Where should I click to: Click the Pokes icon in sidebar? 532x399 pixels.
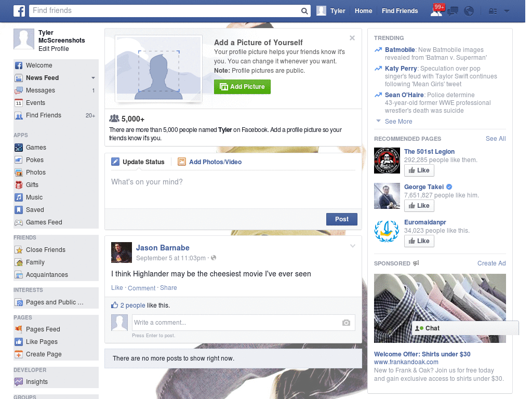19,160
